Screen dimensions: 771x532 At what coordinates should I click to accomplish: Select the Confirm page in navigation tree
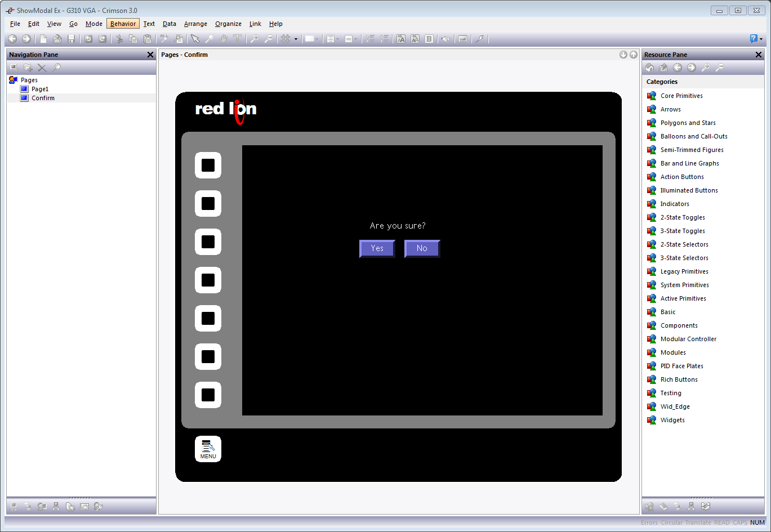tap(43, 98)
